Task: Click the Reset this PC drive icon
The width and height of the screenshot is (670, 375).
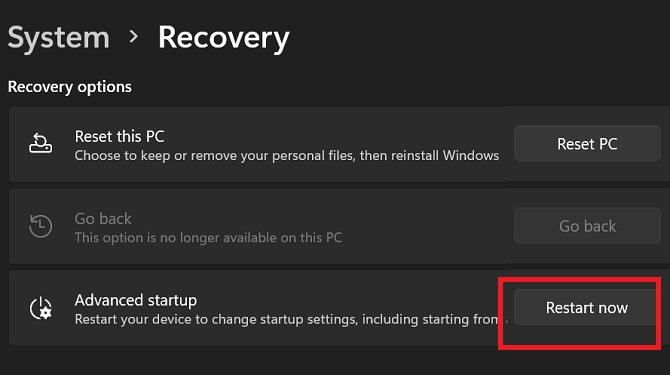Action: point(41,143)
